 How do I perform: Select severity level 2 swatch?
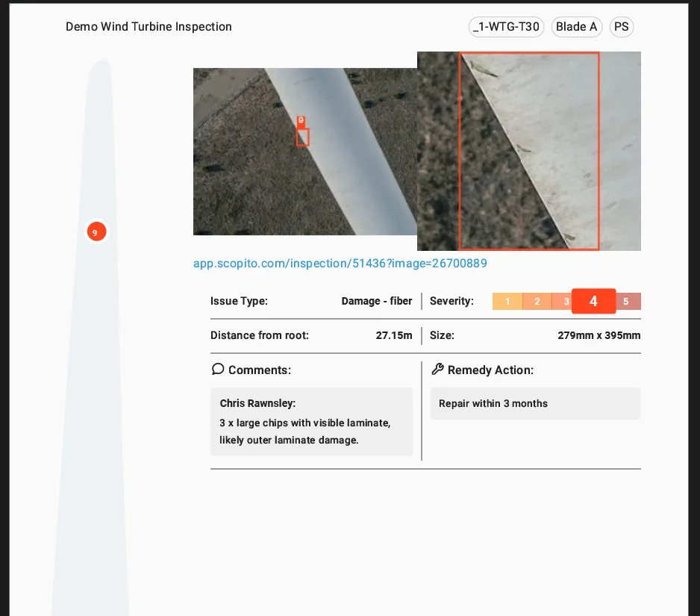(537, 302)
